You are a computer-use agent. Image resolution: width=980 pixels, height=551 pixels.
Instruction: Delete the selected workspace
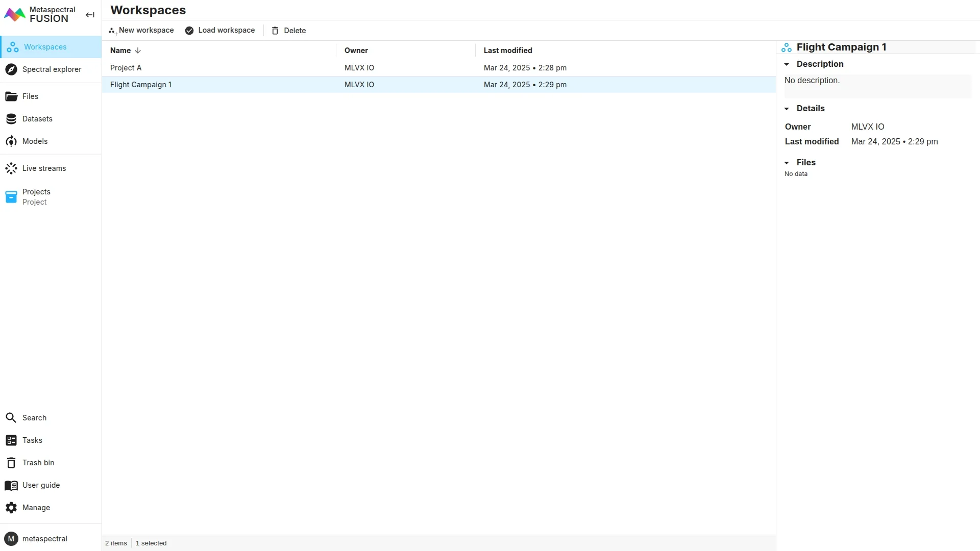point(289,31)
